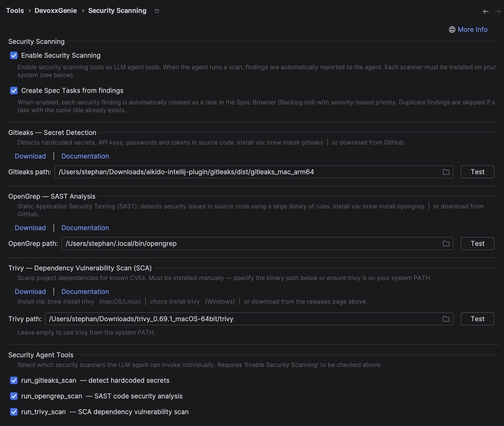Image resolution: width=504 pixels, height=426 pixels.
Task: Toggle Enable Security Scanning checkbox
Action: tap(14, 55)
